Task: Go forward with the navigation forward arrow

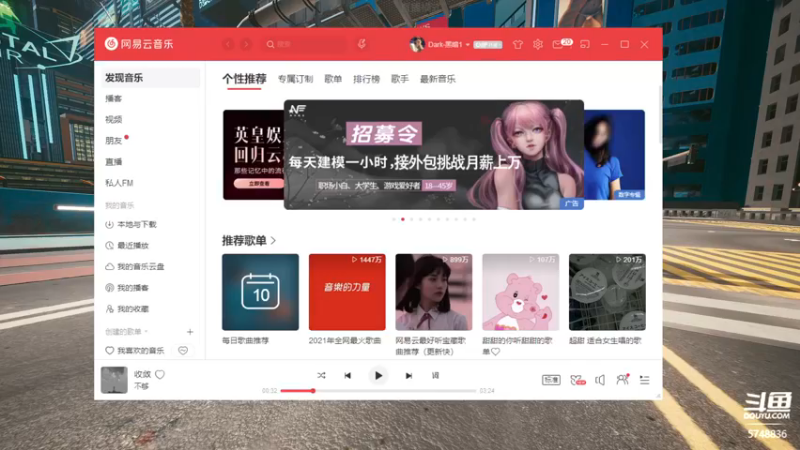Action: pyautogui.click(x=246, y=44)
